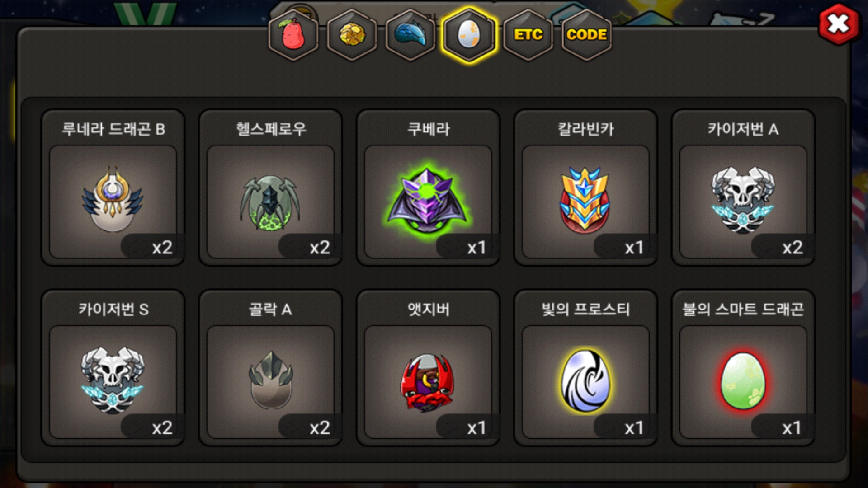
Task: Open the blue dragon scale tab
Action: click(x=410, y=35)
